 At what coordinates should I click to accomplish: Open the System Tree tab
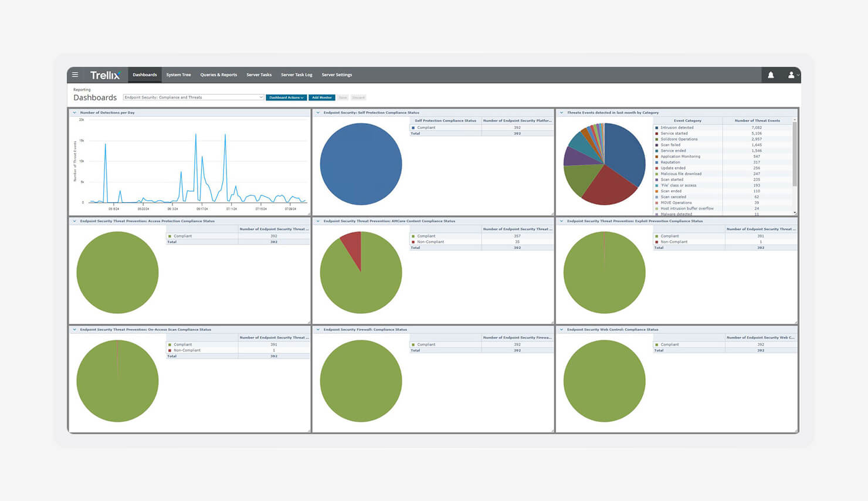click(178, 75)
